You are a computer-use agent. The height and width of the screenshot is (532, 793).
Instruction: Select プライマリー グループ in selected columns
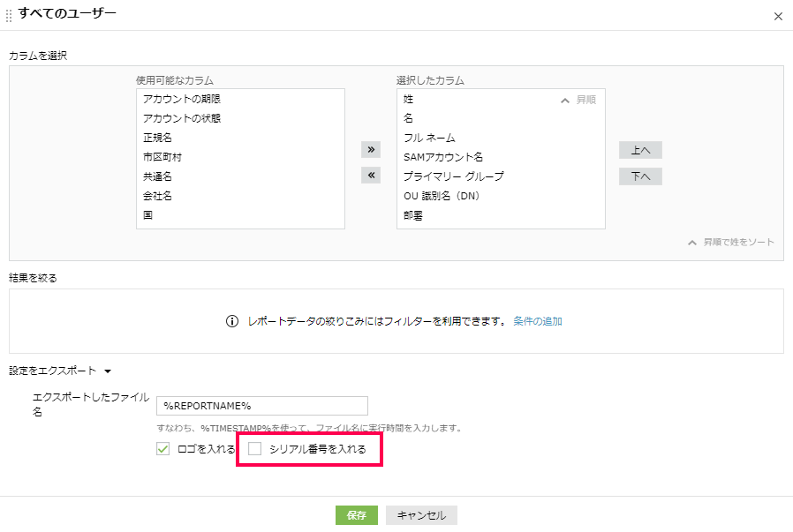[x=453, y=176]
